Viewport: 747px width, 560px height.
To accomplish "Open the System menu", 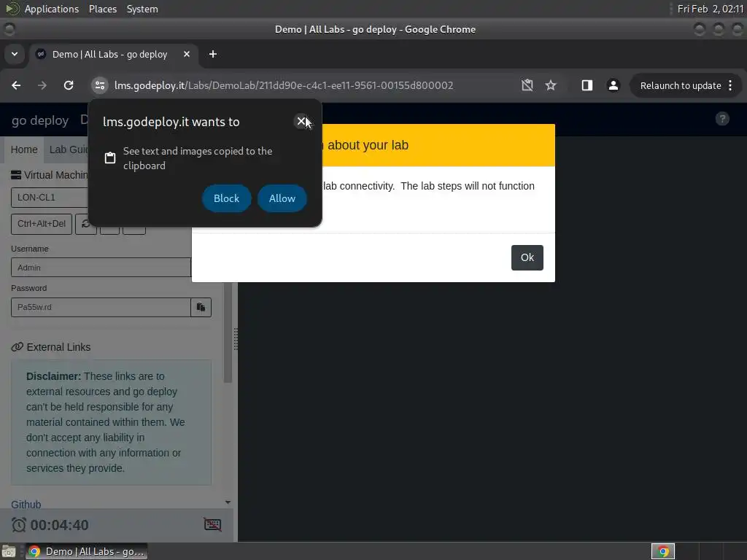I will (x=142, y=9).
